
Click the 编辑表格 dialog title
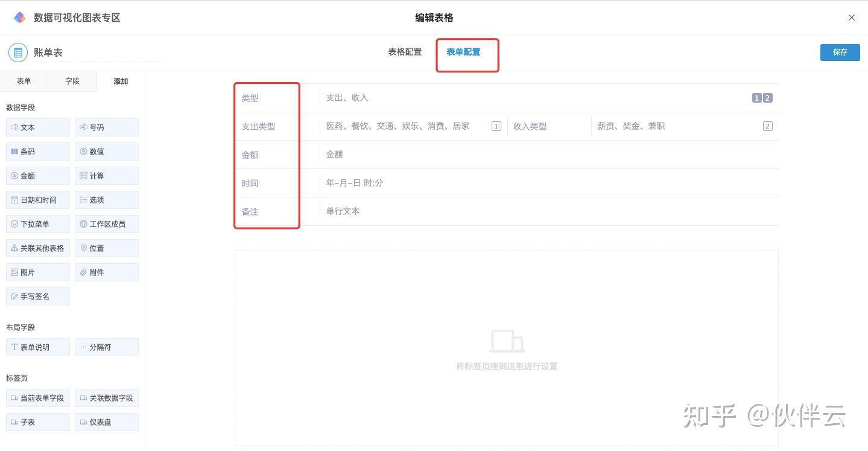pos(434,18)
